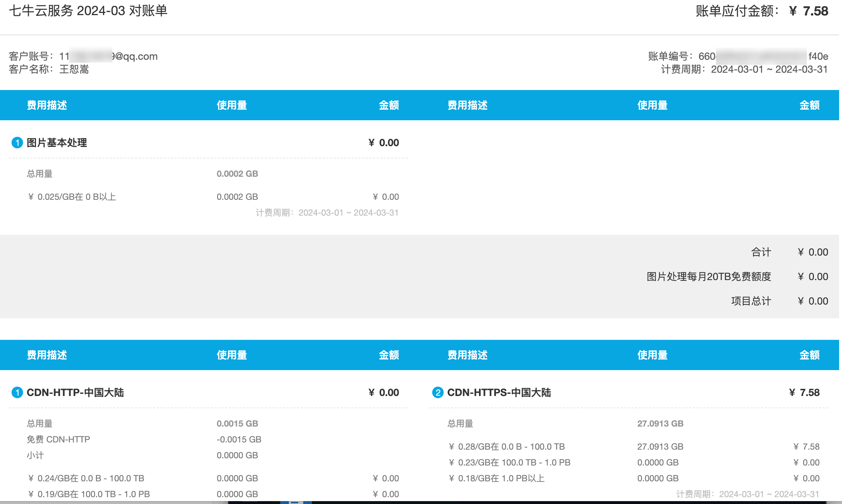Click the 图片处理每月20TB免费额度 label
842x504 pixels.
pos(709,276)
